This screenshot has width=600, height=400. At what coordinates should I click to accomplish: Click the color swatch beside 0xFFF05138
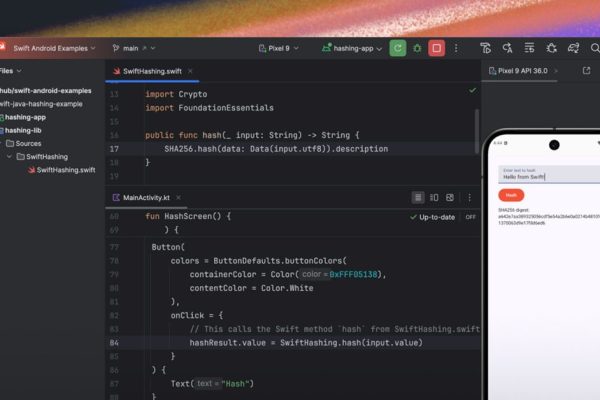pyautogui.click(x=324, y=274)
